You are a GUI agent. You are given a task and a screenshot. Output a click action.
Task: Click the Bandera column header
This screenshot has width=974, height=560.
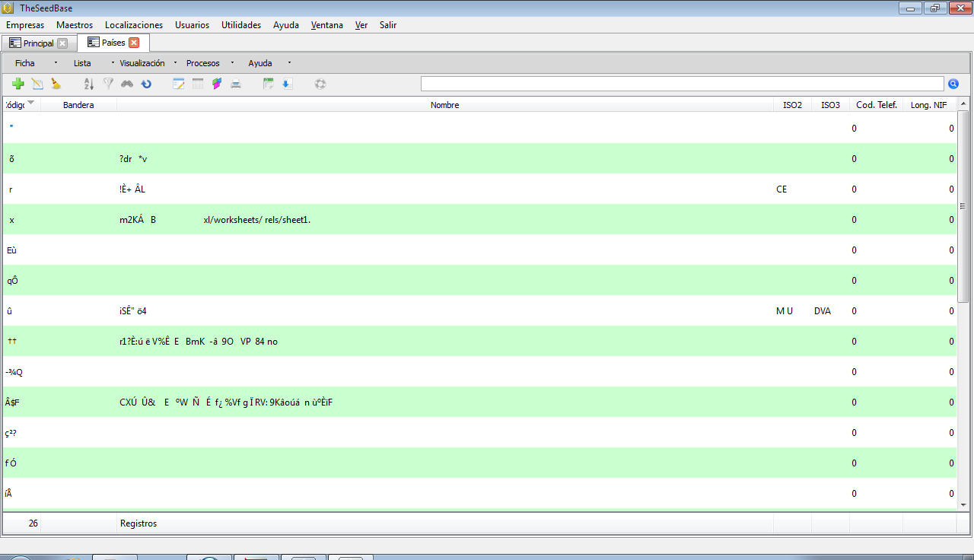point(78,105)
